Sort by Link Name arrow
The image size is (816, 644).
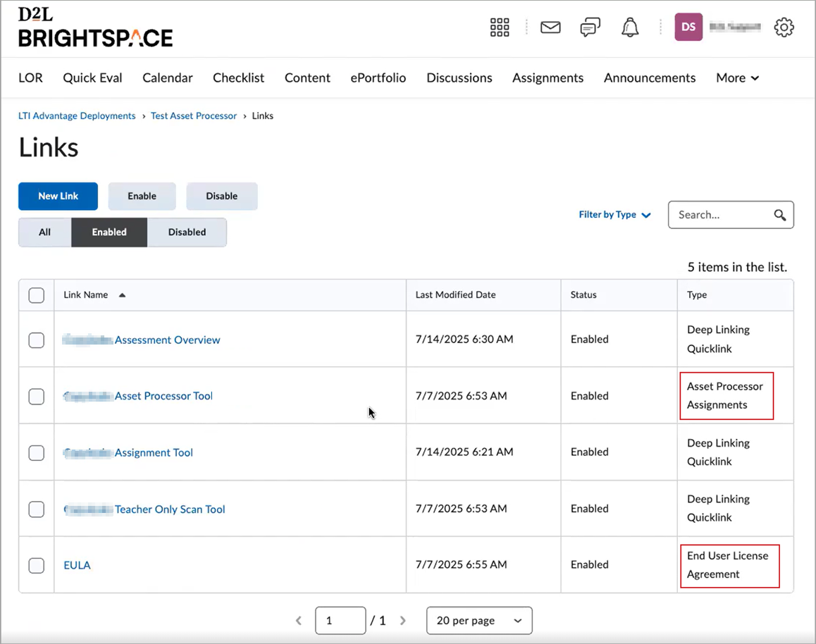click(123, 295)
